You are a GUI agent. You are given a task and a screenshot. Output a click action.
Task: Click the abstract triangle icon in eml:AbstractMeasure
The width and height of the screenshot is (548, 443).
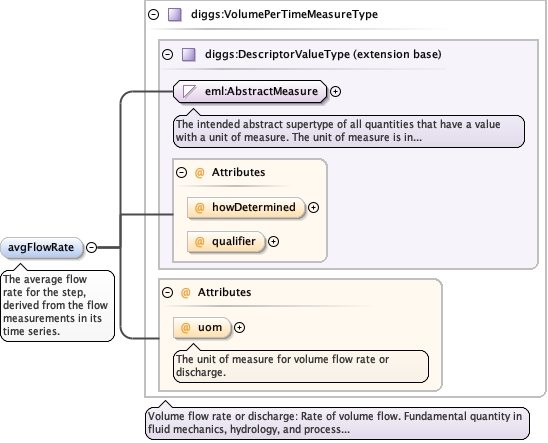pos(189,92)
